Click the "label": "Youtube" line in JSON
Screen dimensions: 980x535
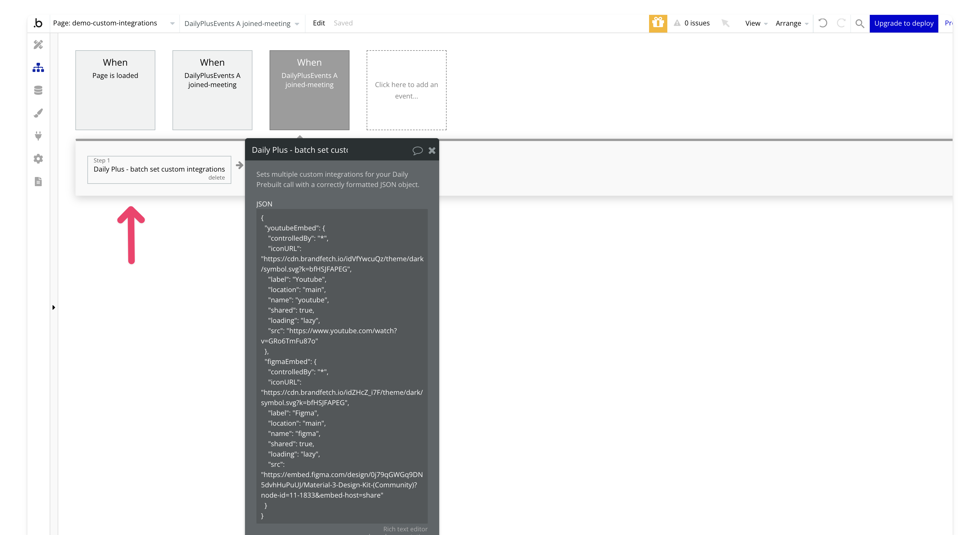pos(297,279)
